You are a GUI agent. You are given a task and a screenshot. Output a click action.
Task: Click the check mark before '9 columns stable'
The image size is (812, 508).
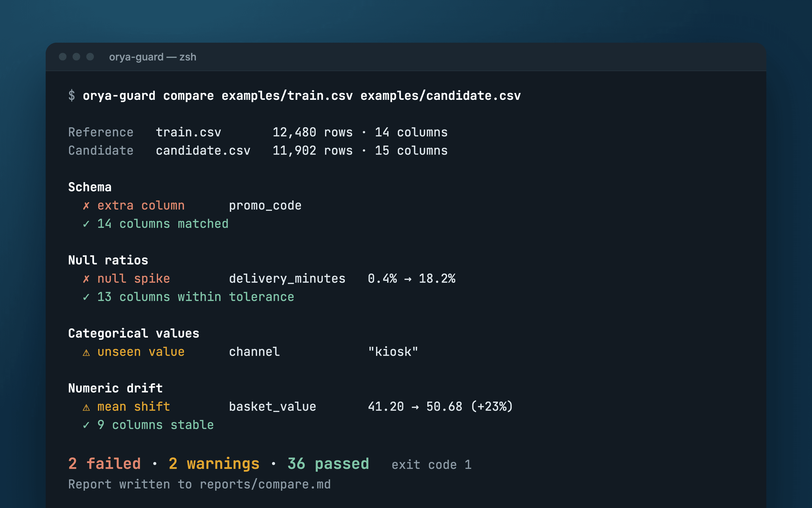(86, 425)
